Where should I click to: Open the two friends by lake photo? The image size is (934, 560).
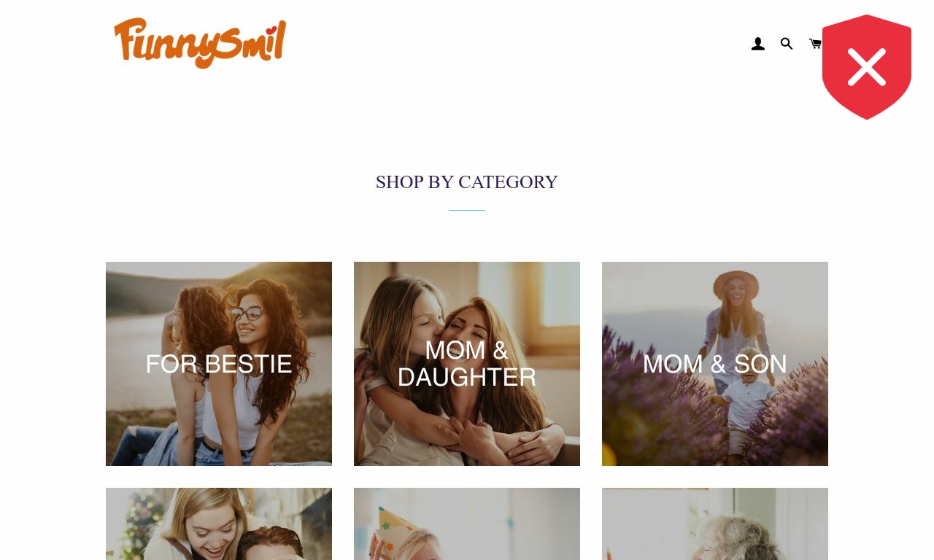point(219,364)
